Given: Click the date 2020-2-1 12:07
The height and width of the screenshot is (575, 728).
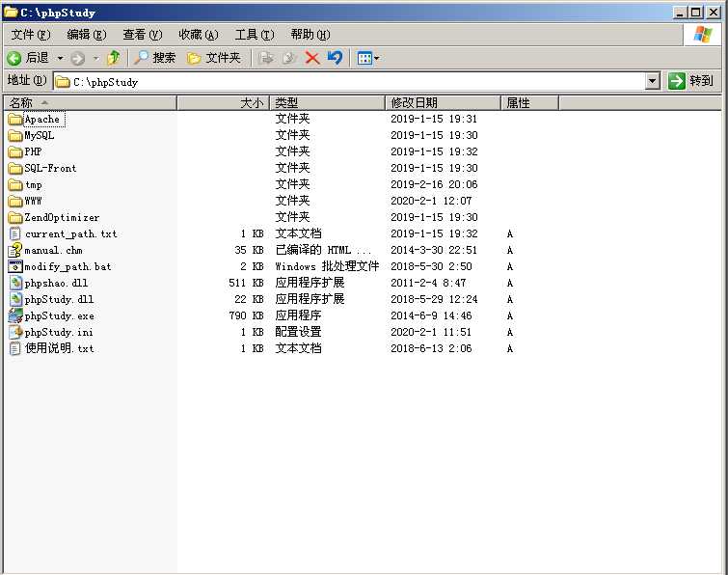Looking at the screenshot, I should [431, 201].
